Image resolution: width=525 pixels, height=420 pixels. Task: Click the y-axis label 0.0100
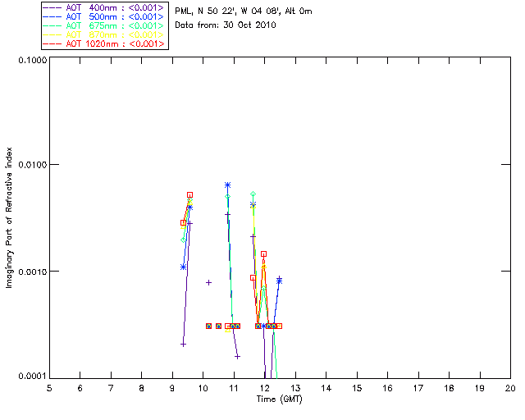[33, 164]
